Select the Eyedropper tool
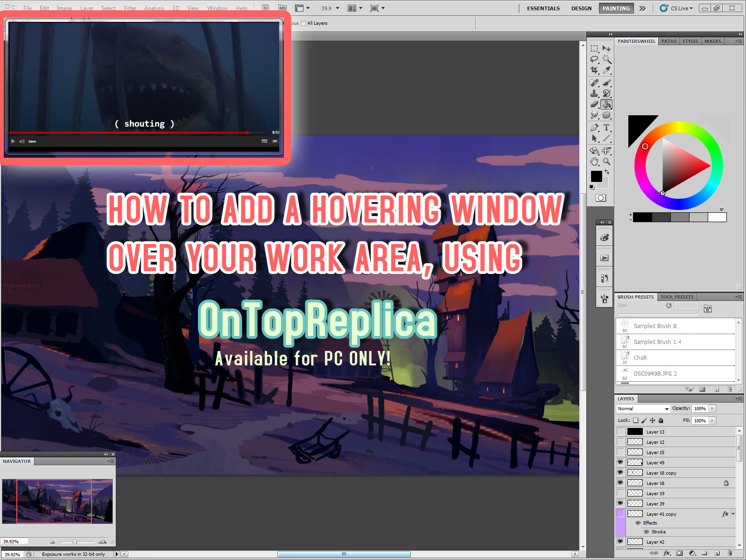The image size is (746, 560). [x=606, y=70]
